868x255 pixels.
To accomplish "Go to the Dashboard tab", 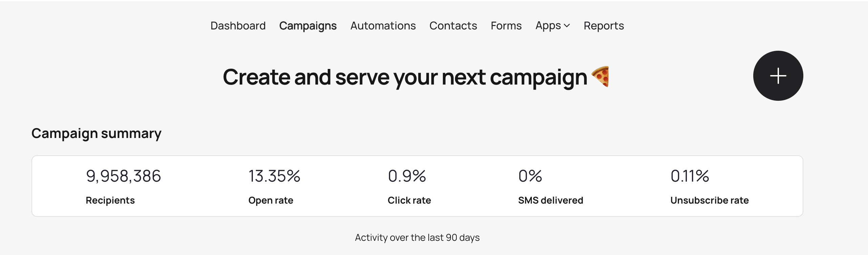I will [238, 26].
